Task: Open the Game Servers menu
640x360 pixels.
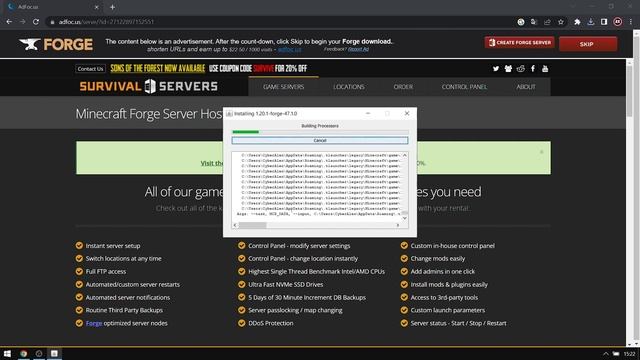Action: [x=284, y=87]
